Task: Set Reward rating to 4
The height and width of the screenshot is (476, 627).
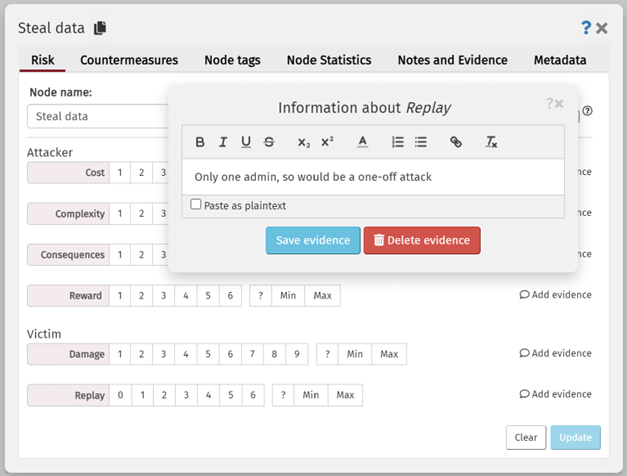Action: click(185, 295)
